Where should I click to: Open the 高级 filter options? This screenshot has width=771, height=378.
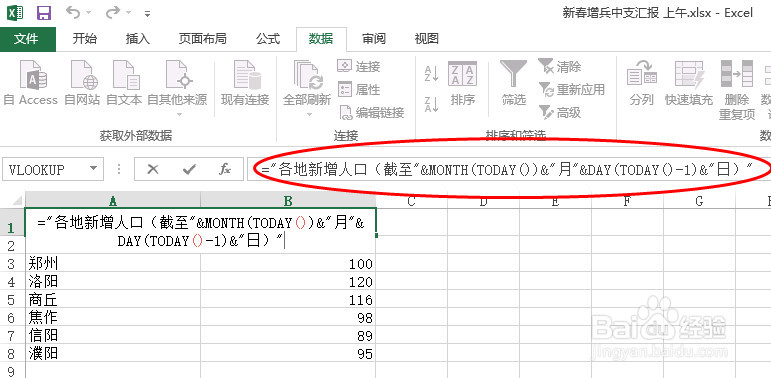560,113
